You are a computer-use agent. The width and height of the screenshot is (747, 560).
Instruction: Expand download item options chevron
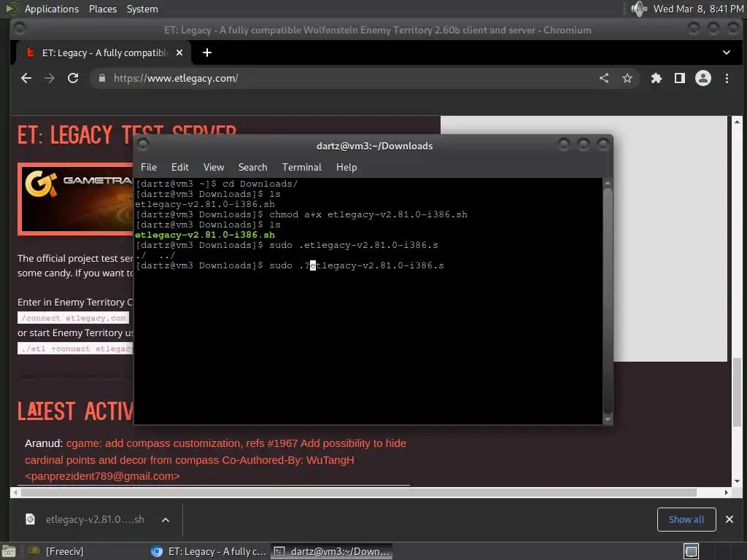tap(166, 519)
